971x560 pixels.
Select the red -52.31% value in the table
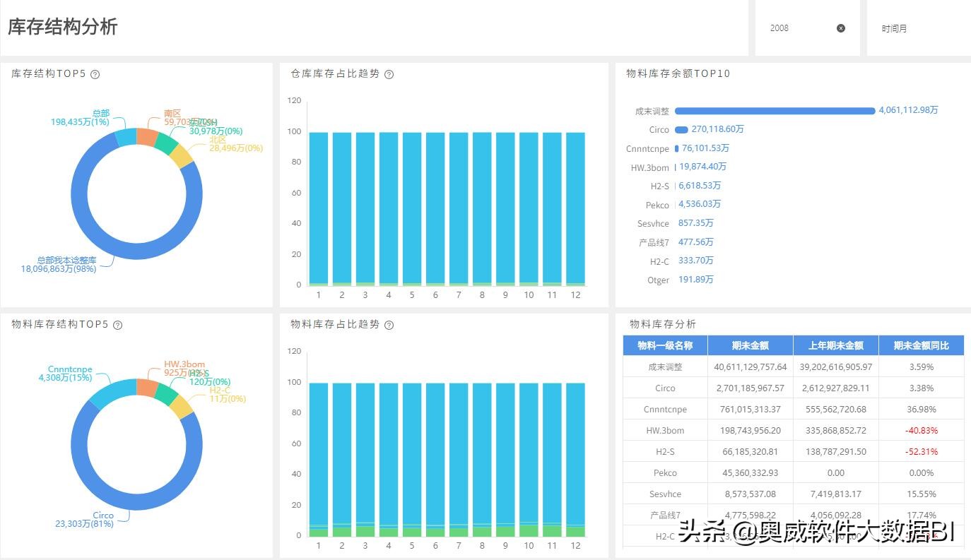click(x=920, y=451)
